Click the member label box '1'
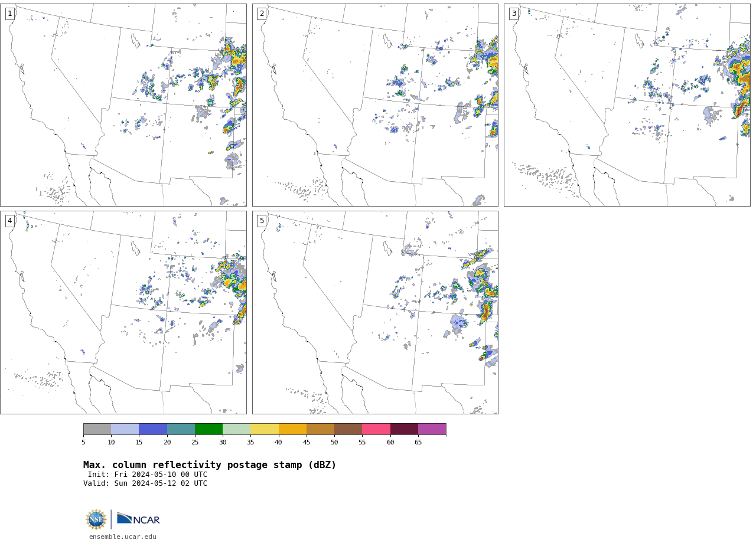756x543 pixels. 9,14
